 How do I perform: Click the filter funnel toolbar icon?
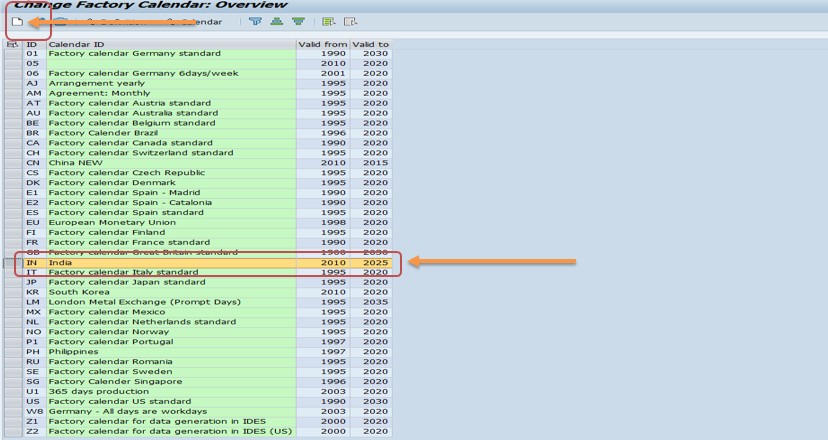(256, 21)
